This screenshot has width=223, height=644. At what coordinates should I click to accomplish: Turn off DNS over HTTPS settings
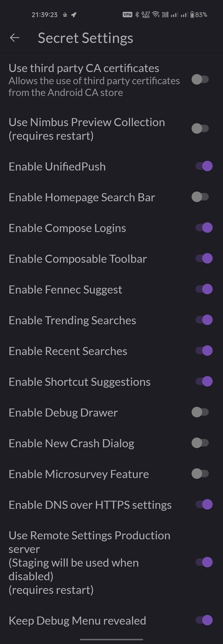pyautogui.click(x=204, y=504)
